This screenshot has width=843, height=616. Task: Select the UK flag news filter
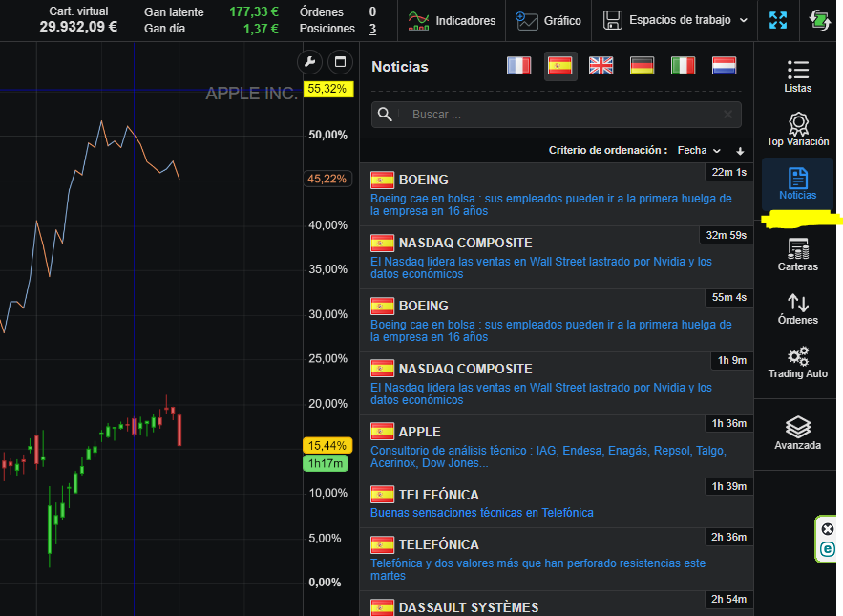[601, 66]
